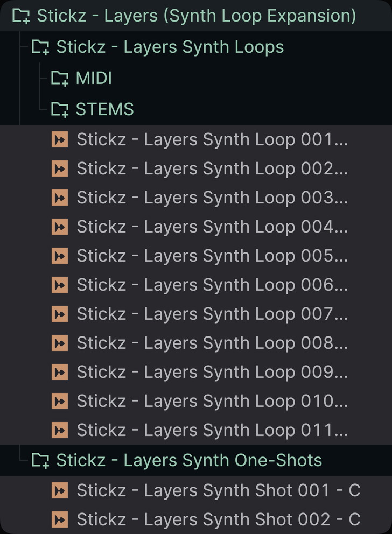
Task: Select Stickz - Layers Synth Loop 003 file
Action: [196, 198]
